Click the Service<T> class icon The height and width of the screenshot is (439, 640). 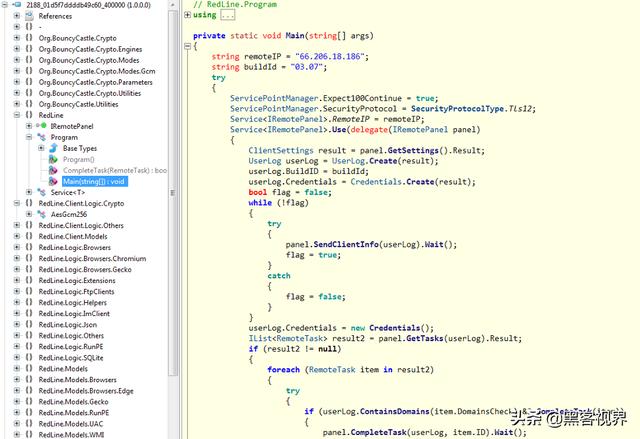click(42, 192)
